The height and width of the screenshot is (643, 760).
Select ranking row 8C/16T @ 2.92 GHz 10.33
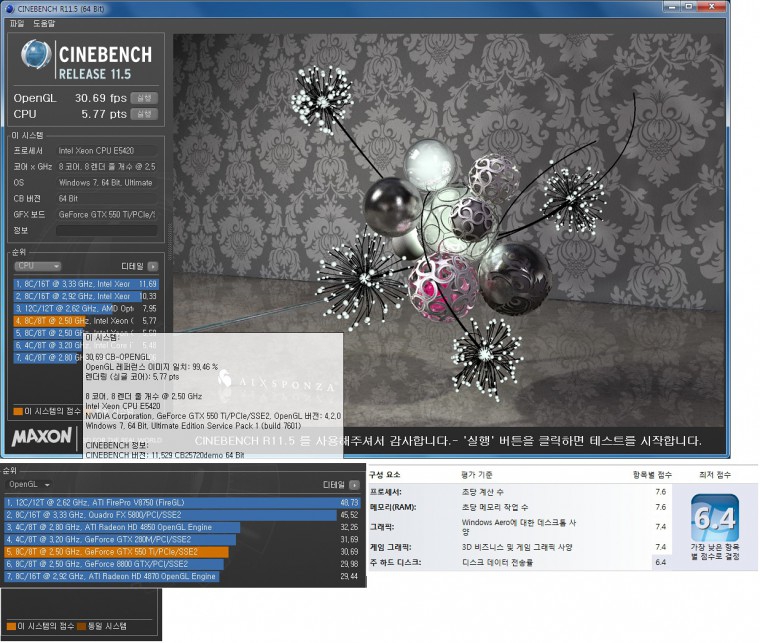[86, 296]
